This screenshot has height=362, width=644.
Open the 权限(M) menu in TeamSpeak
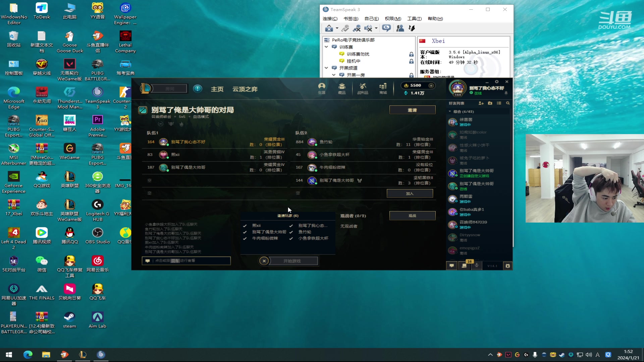[393, 19]
